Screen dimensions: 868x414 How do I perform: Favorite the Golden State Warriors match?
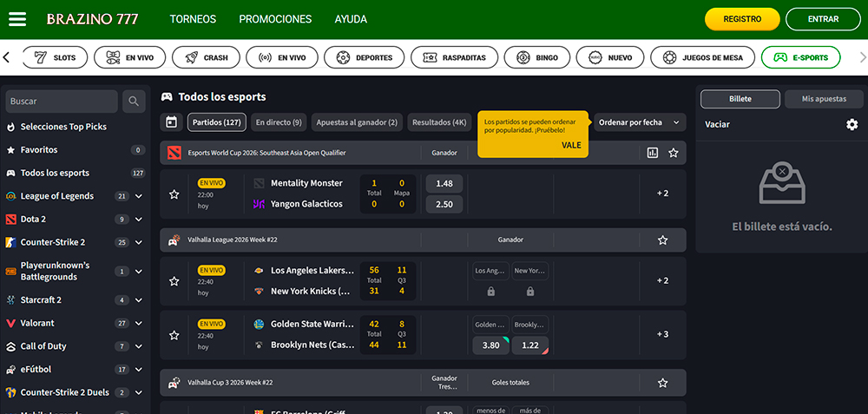[x=174, y=335]
